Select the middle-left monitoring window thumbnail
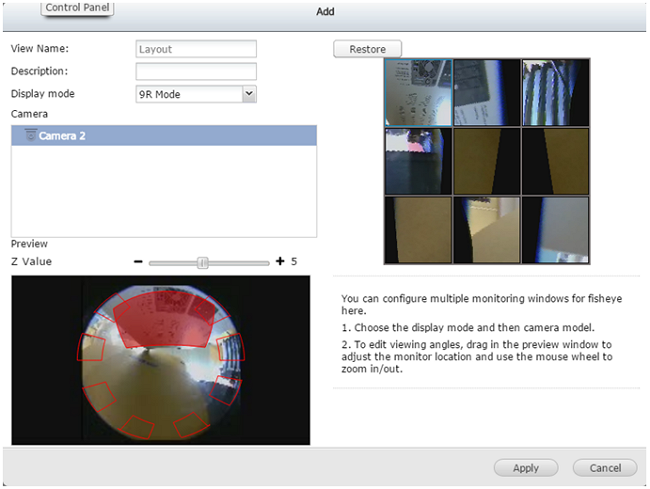Image resolution: width=650 pixels, height=489 pixels. (x=419, y=161)
